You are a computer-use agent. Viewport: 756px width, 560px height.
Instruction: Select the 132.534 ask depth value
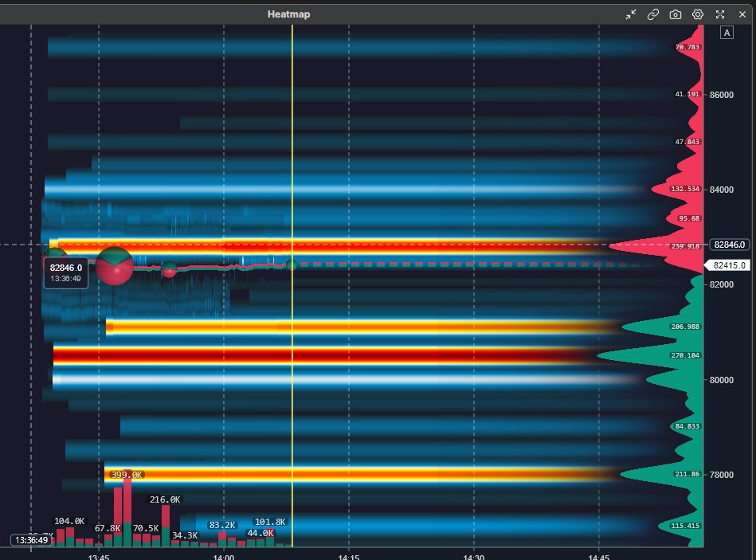pyautogui.click(x=685, y=189)
